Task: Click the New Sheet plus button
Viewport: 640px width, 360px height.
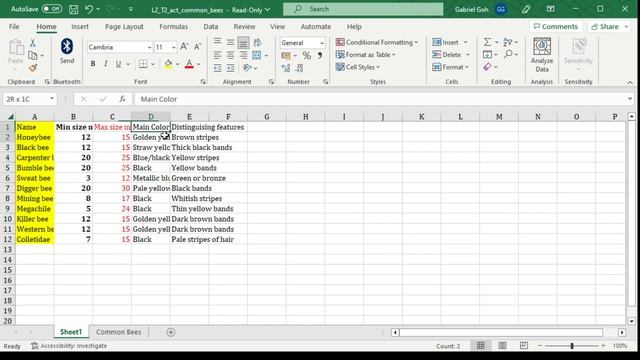Action: tap(171, 333)
